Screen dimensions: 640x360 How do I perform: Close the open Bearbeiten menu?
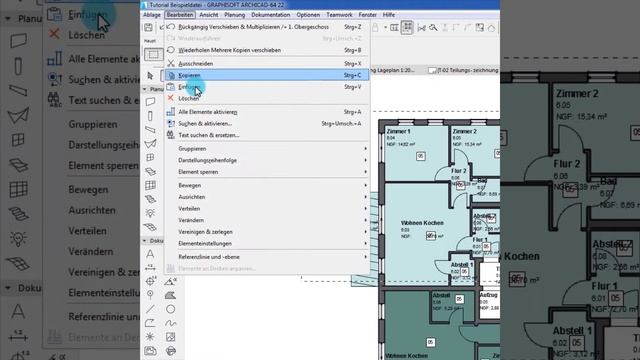click(x=180, y=15)
